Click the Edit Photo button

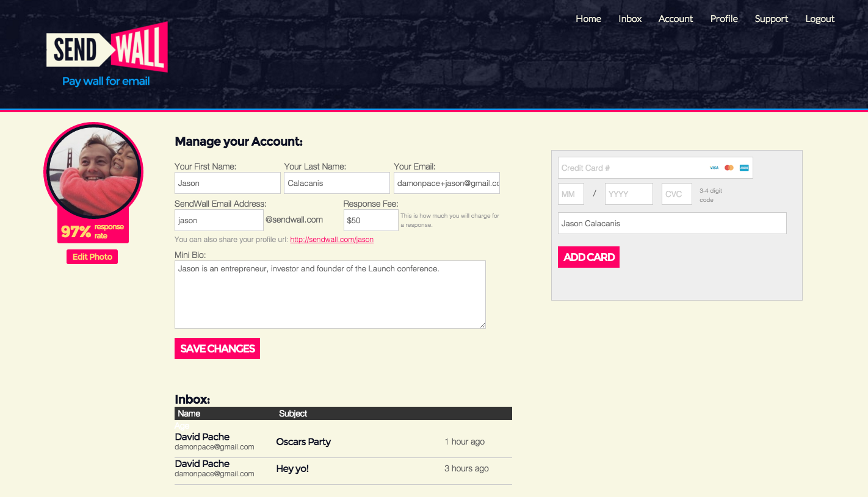pos(92,257)
